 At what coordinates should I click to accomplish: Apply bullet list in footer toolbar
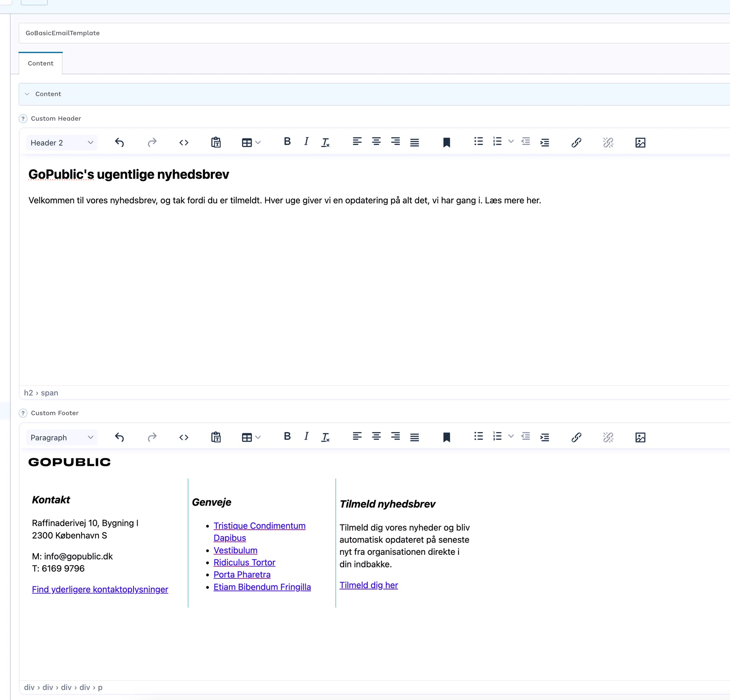click(478, 437)
